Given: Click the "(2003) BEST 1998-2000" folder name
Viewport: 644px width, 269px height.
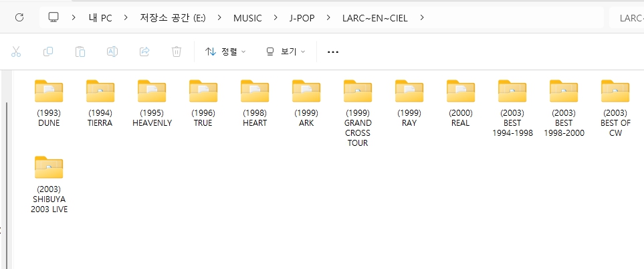Looking at the screenshot, I should [564, 123].
